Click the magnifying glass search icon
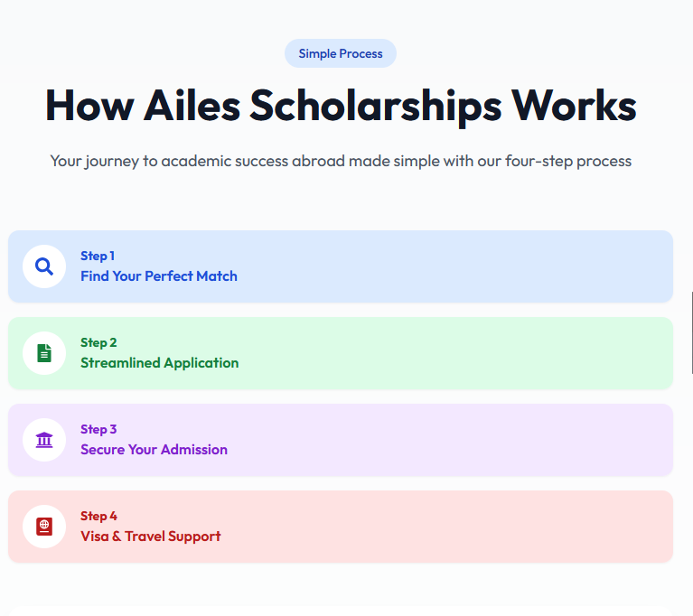The height and width of the screenshot is (616, 693). 44,266
